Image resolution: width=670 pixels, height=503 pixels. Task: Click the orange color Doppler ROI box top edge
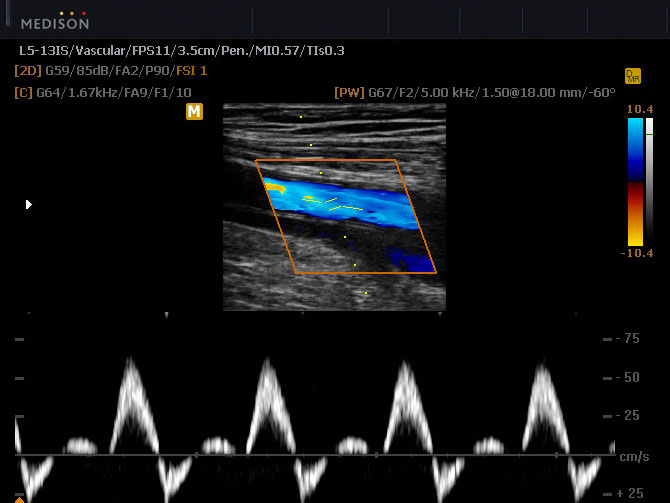coord(326,160)
